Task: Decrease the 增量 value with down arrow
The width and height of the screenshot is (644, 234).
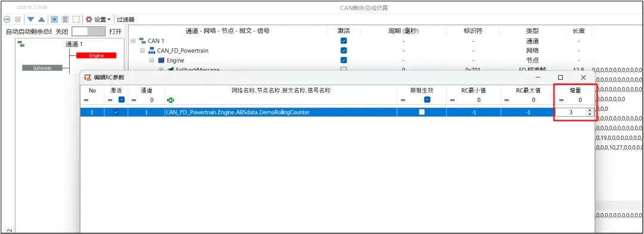Action: coord(590,114)
